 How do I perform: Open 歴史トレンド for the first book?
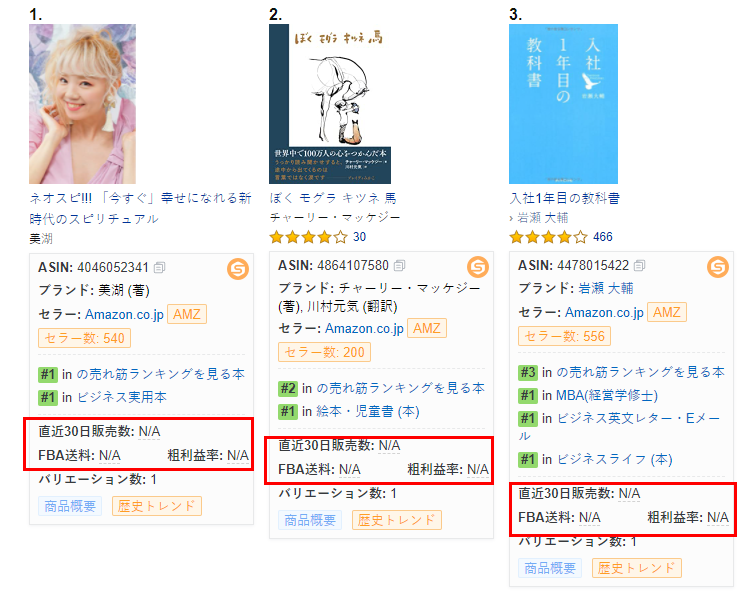[157, 506]
